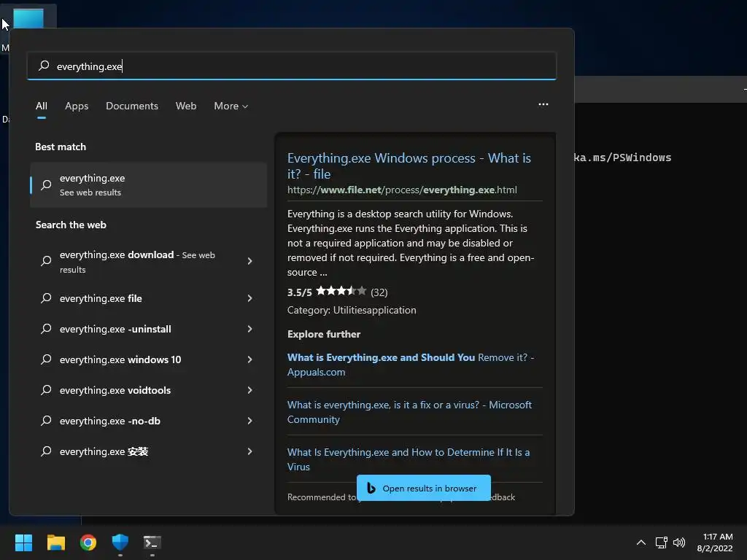Open the Windows Start menu

23,542
